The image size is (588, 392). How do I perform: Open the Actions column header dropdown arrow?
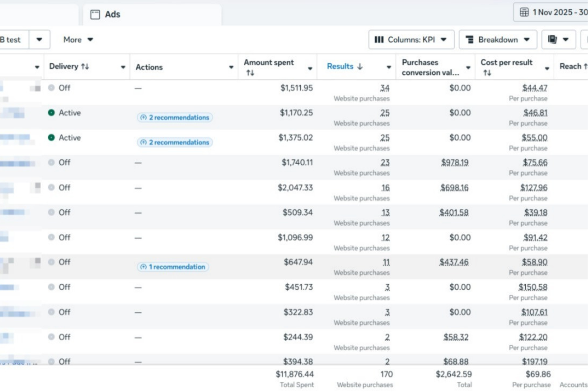click(x=231, y=68)
